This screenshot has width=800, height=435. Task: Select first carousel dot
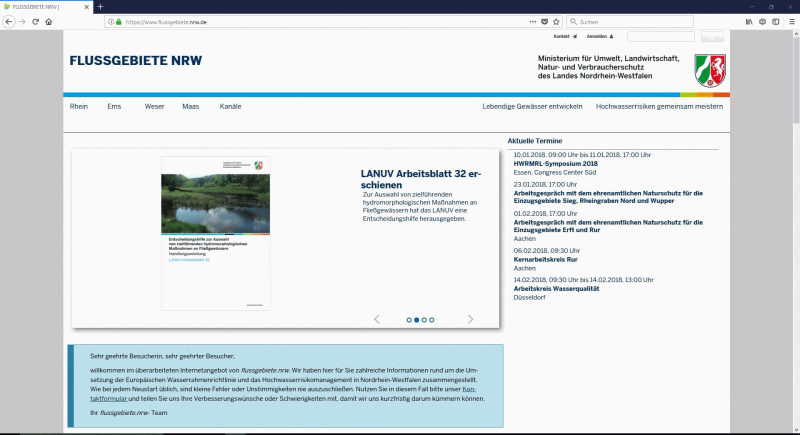409,320
